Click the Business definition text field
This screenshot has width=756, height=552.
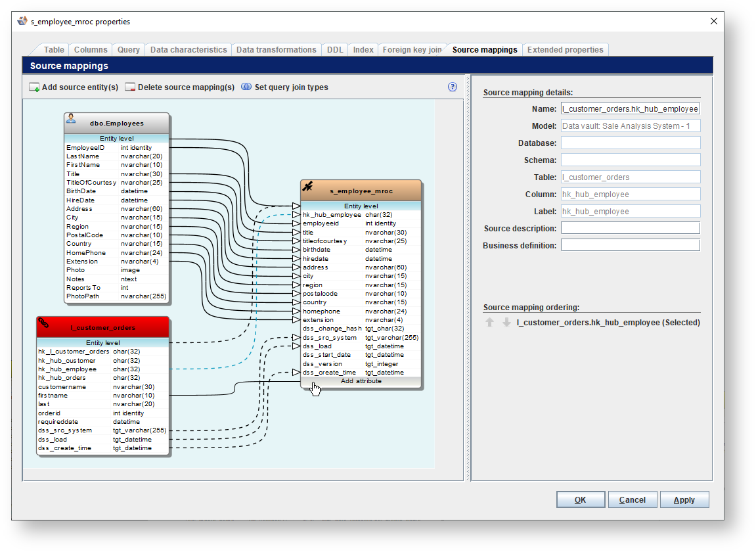click(630, 245)
